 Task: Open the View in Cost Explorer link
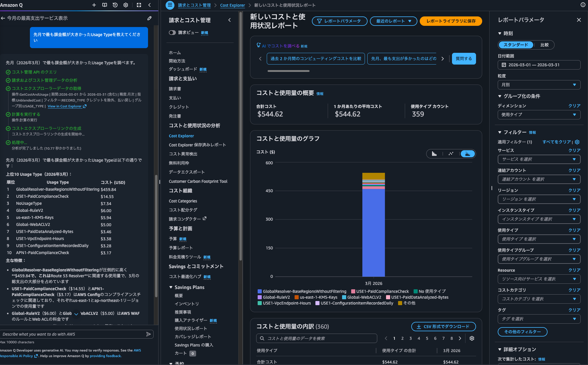tap(65, 106)
